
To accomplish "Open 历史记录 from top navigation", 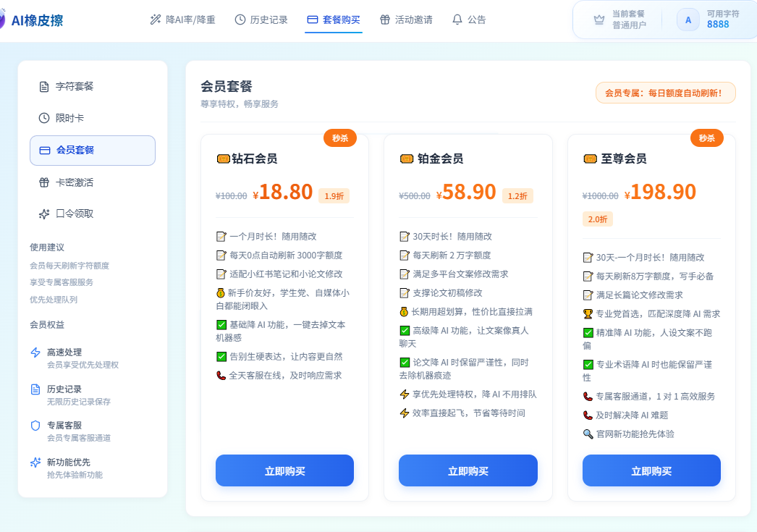I will (261, 20).
